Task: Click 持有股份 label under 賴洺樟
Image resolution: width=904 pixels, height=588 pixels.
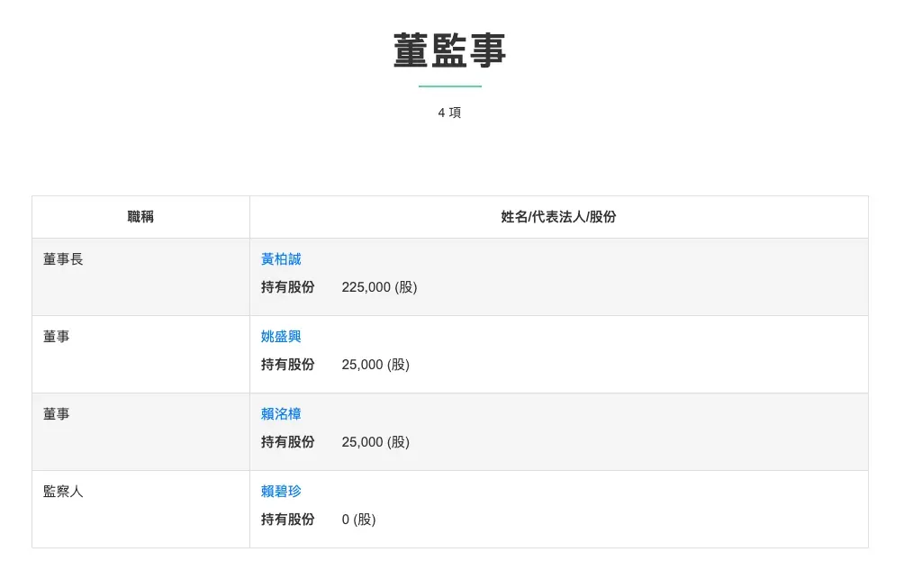Action: [x=288, y=442]
